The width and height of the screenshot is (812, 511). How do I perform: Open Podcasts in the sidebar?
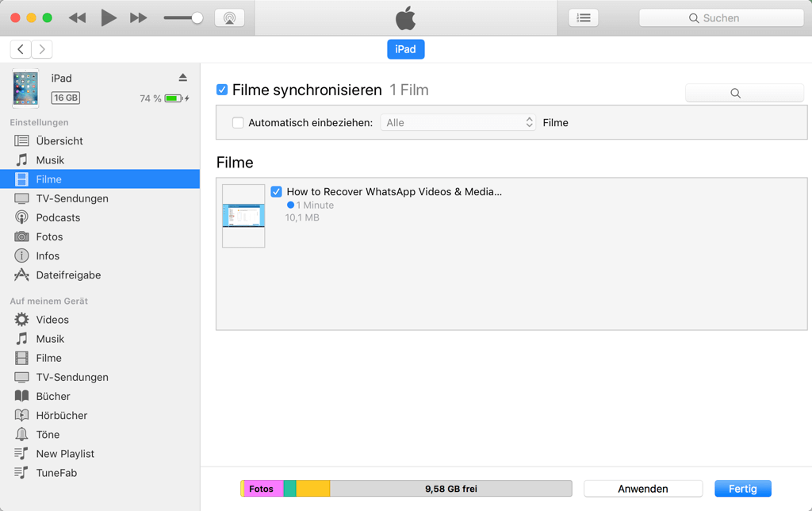click(100, 217)
